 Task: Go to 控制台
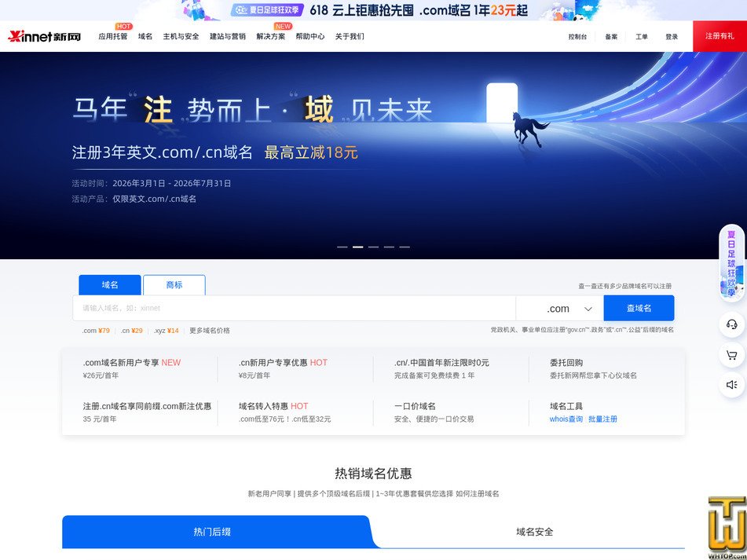click(x=577, y=37)
